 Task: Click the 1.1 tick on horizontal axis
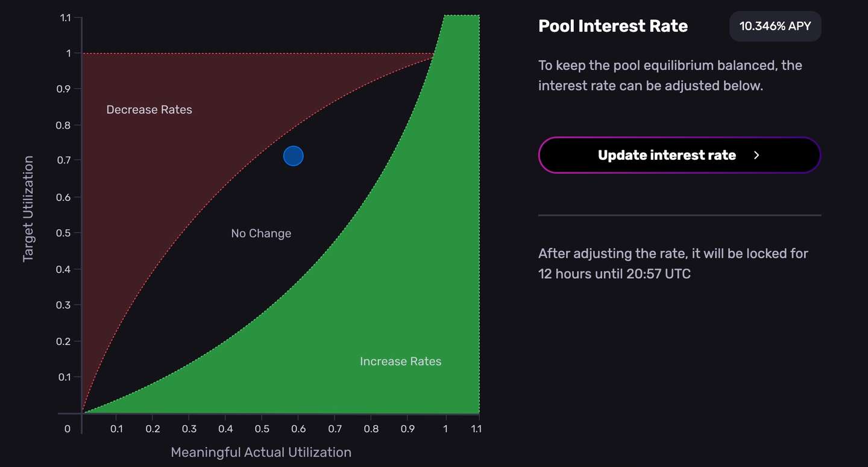[x=476, y=429]
